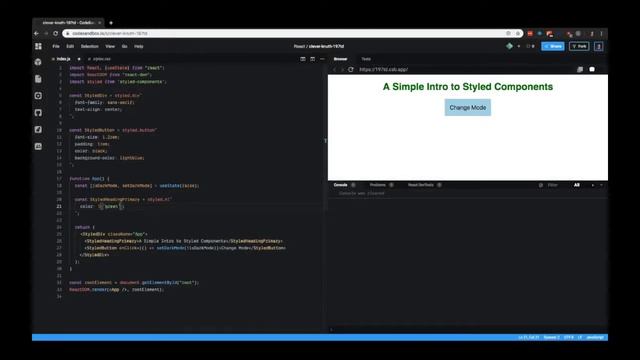Viewport: 640px width, 360px height.
Task: Refresh the preview browser
Action: click(351, 69)
